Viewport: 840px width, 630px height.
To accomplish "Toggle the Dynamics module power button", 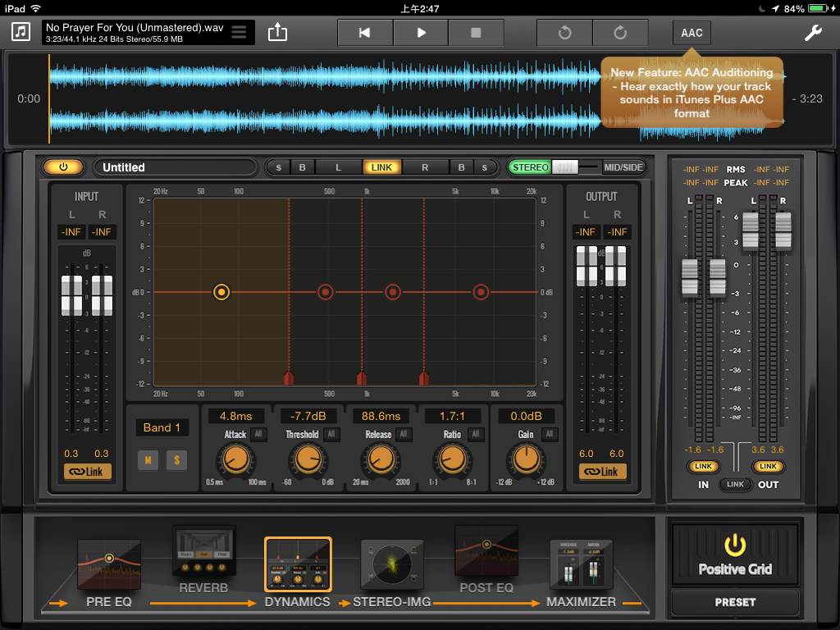I will (x=63, y=167).
